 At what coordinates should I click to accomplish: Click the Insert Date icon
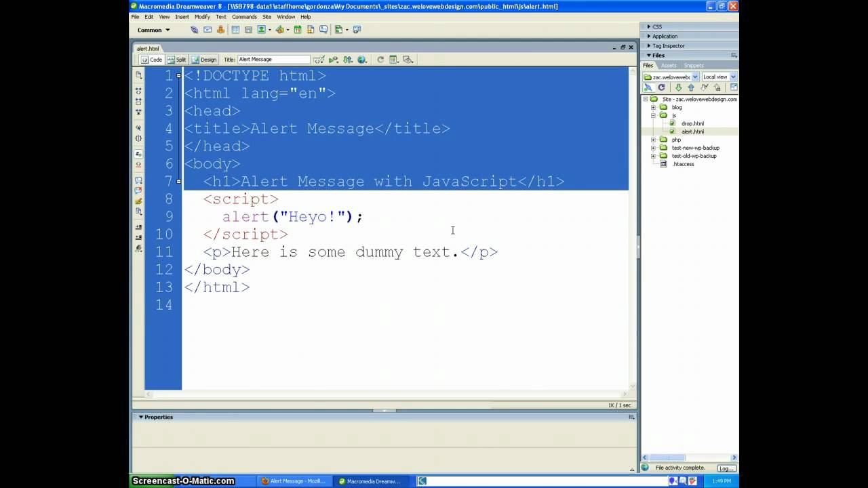[x=298, y=30]
